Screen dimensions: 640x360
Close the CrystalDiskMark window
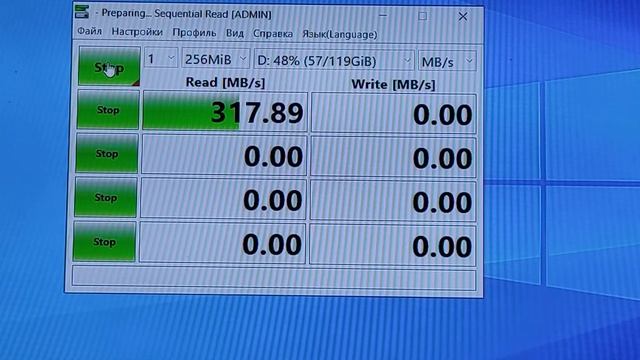point(463,17)
